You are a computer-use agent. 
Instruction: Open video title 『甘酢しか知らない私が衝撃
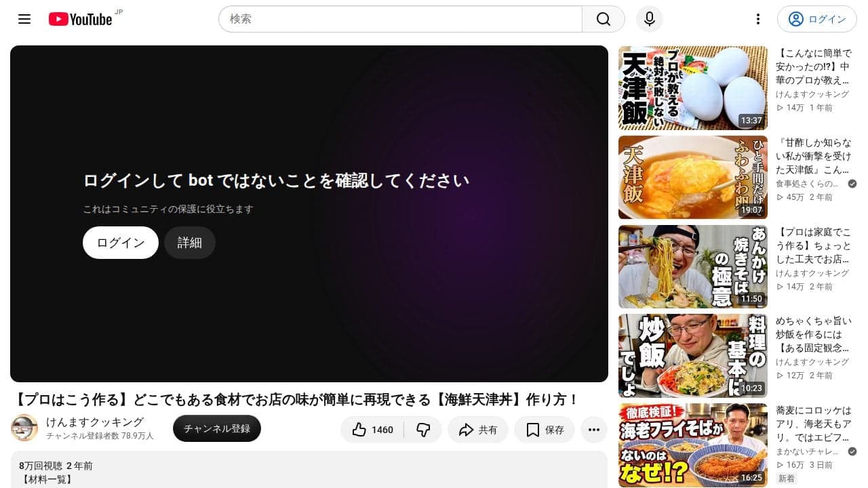(813, 156)
